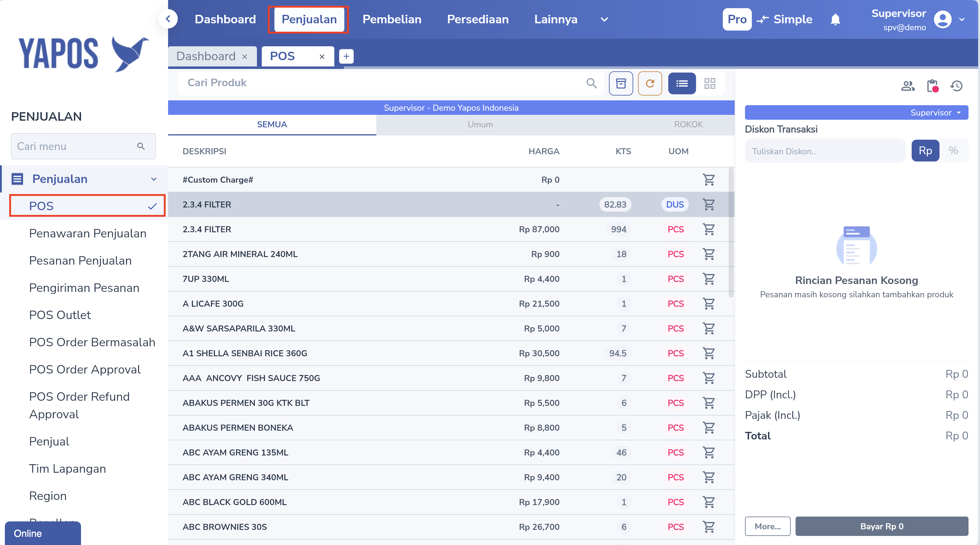Add ABC AYAM GRENG 135ML to cart
The image size is (980, 545).
[708, 452]
